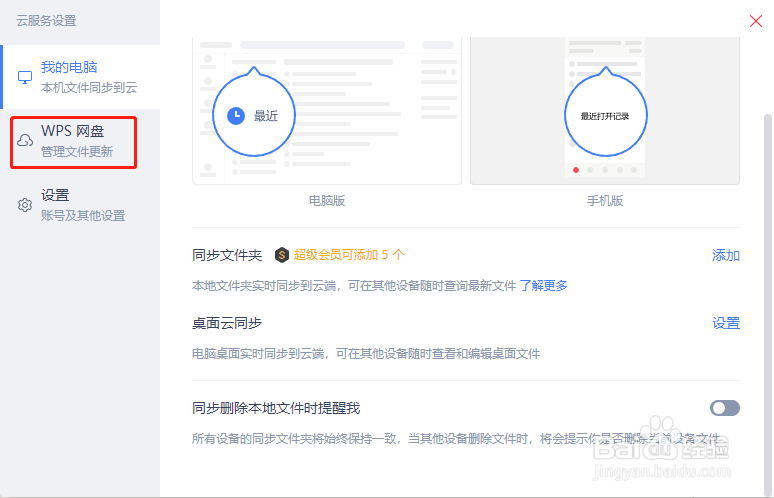Click the 电脑版 caption

(327, 201)
